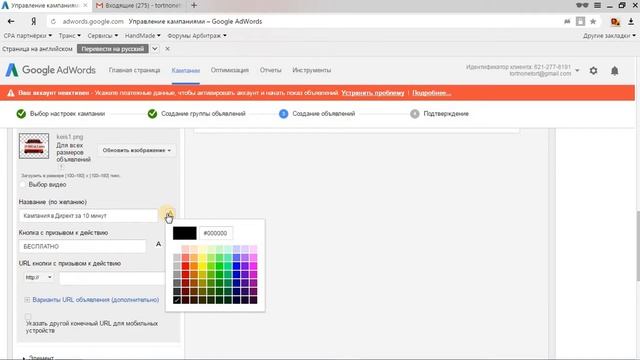Open the 'HandMade' bookmarks folder
The width and height of the screenshot is (640, 360).
pos(142,36)
